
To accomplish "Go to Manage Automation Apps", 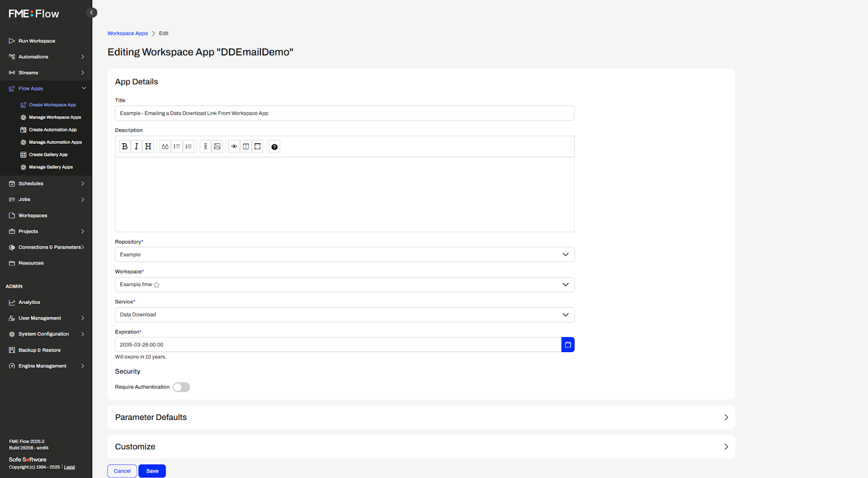I will point(55,142).
